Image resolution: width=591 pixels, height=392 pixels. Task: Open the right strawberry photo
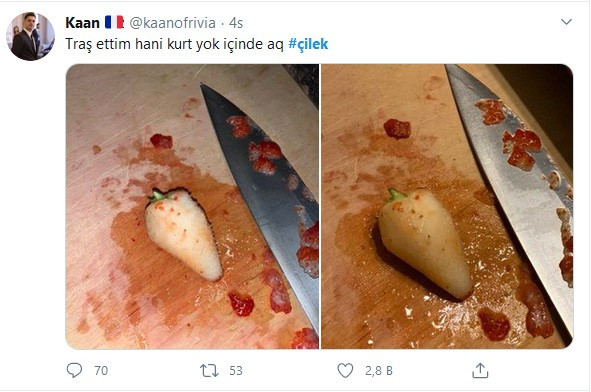(x=447, y=206)
